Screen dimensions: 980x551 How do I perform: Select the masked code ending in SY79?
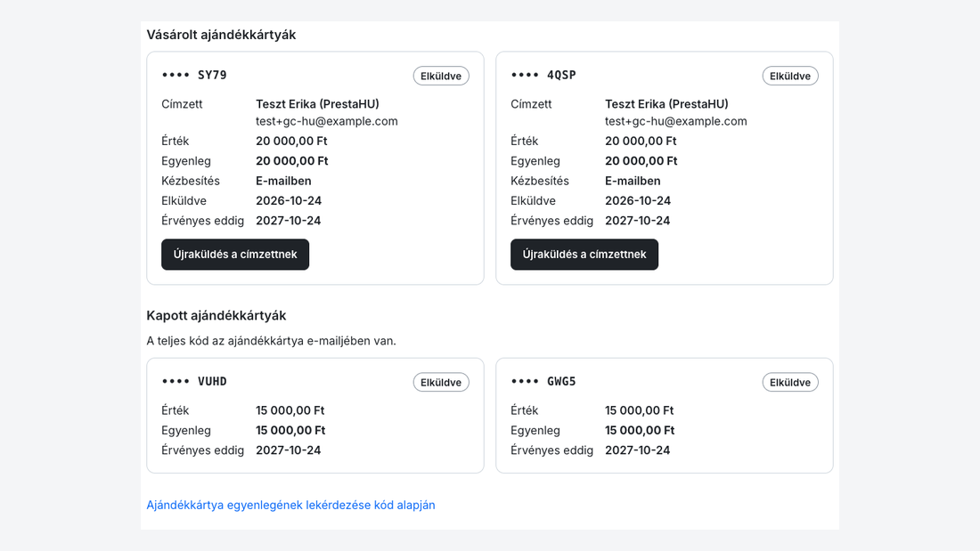(194, 75)
